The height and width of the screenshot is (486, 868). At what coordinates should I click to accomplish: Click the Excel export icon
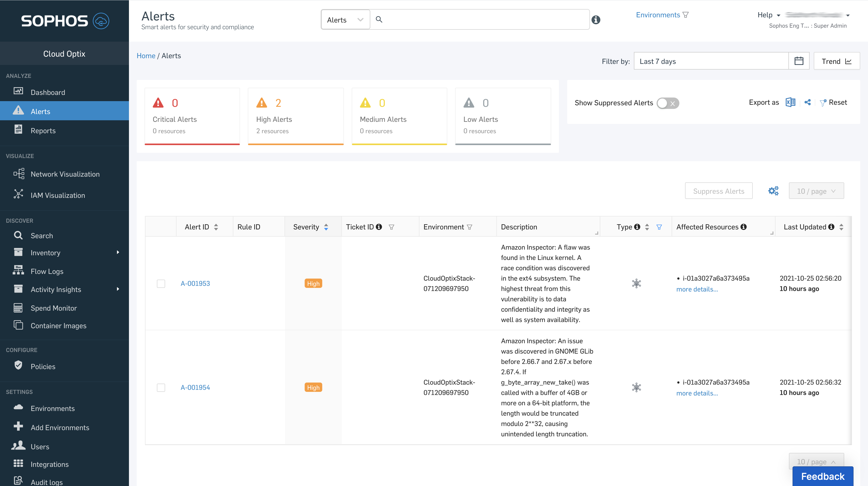(x=790, y=102)
